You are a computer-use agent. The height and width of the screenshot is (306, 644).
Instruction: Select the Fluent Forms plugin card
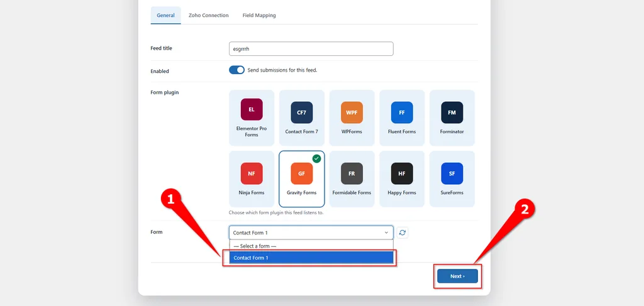coord(402,117)
